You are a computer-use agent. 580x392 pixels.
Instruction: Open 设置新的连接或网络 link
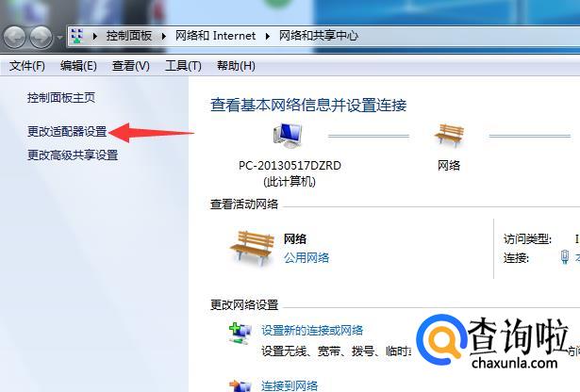[x=312, y=331]
